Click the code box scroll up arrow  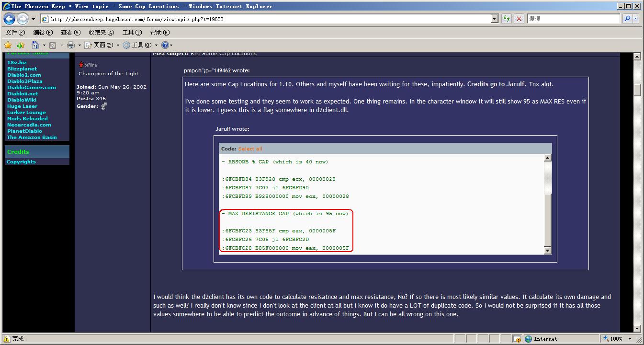(548, 158)
